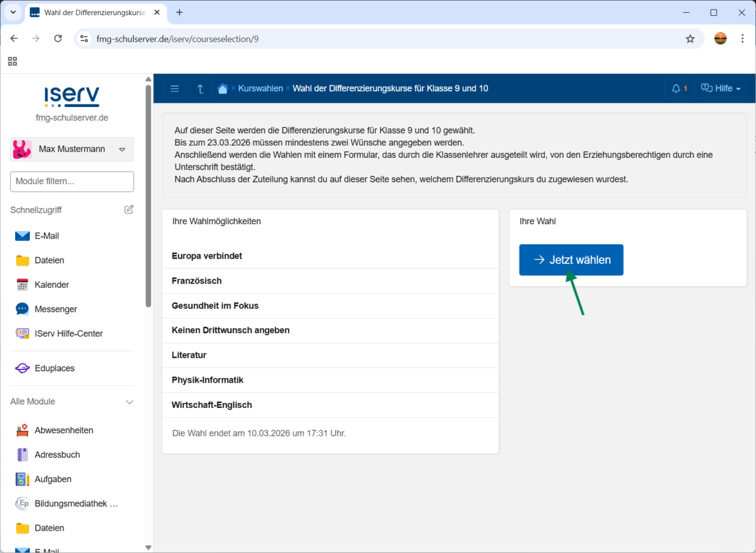Screen dimensions: 756x553
Task: Open the notifications bell
Action: (x=678, y=89)
